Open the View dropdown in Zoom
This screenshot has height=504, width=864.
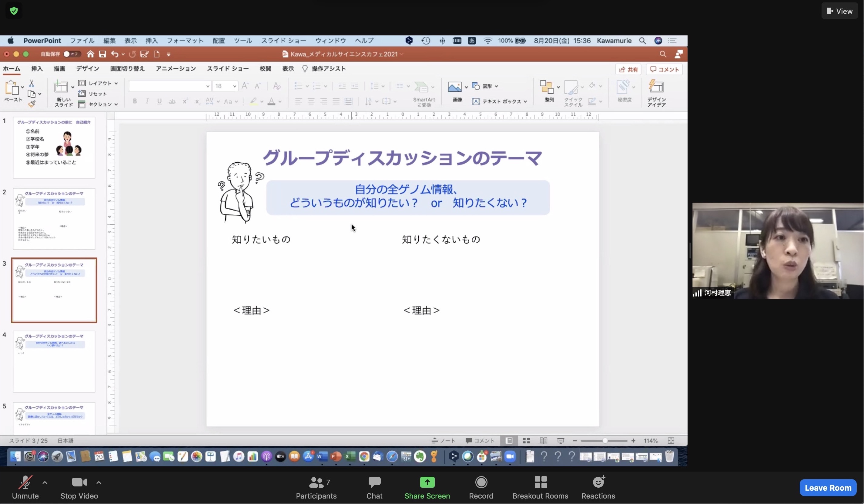coord(839,11)
